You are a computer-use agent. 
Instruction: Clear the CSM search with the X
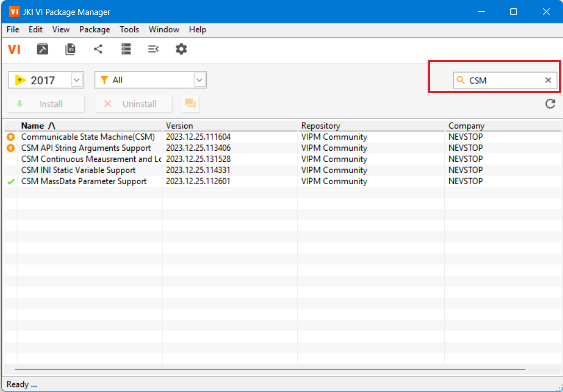[548, 80]
